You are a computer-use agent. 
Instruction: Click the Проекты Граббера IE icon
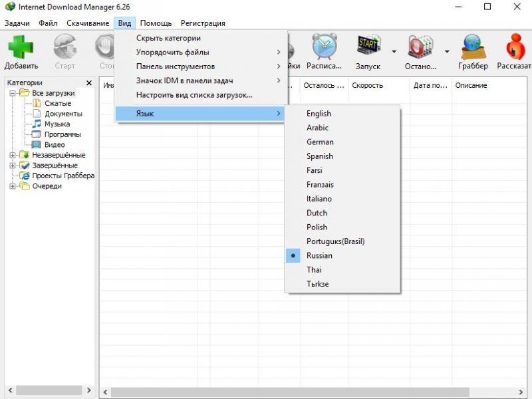(x=24, y=176)
